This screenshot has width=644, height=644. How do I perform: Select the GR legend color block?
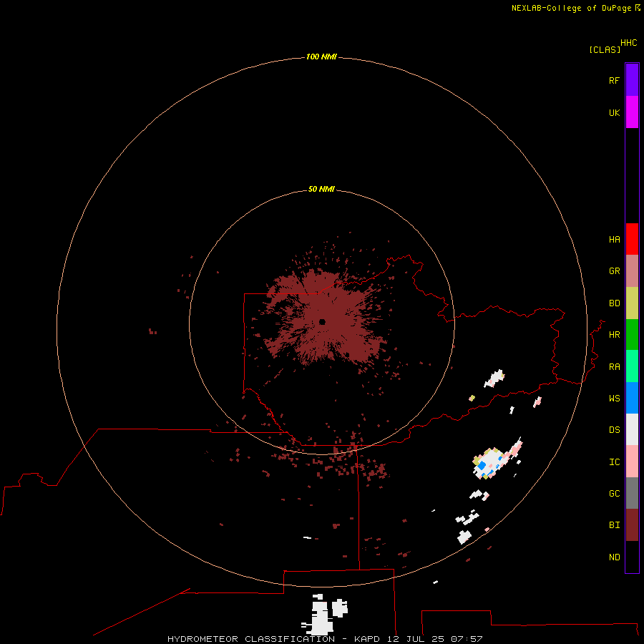(x=632, y=271)
